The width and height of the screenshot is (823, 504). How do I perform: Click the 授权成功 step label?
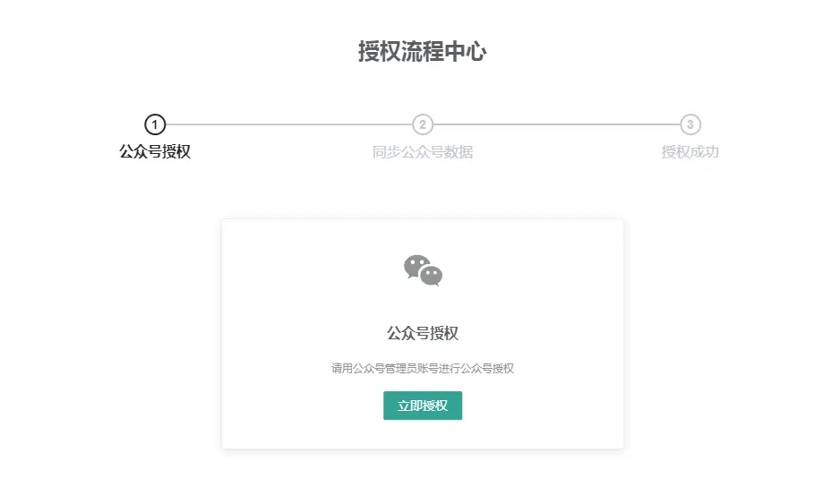coord(690,152)
